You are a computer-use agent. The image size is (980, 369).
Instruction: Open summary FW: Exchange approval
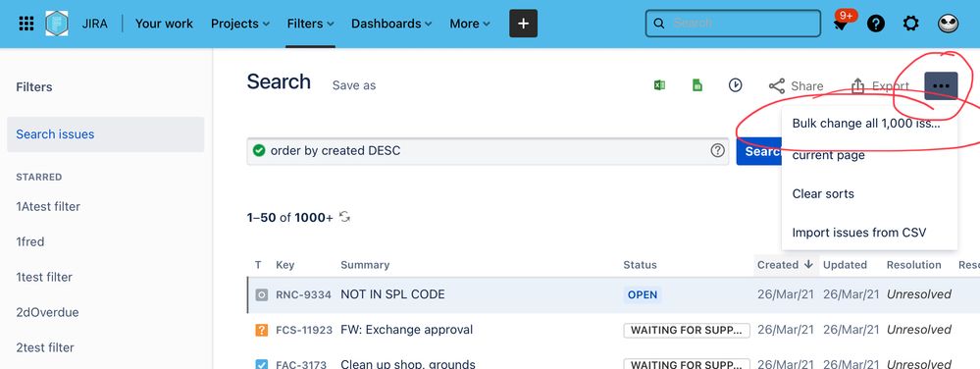407,330
